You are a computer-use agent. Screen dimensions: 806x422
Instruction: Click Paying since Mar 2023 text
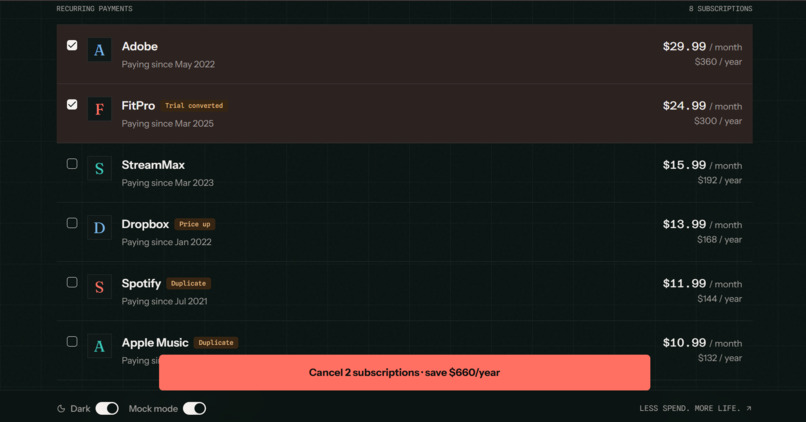[x=168, y=182]
